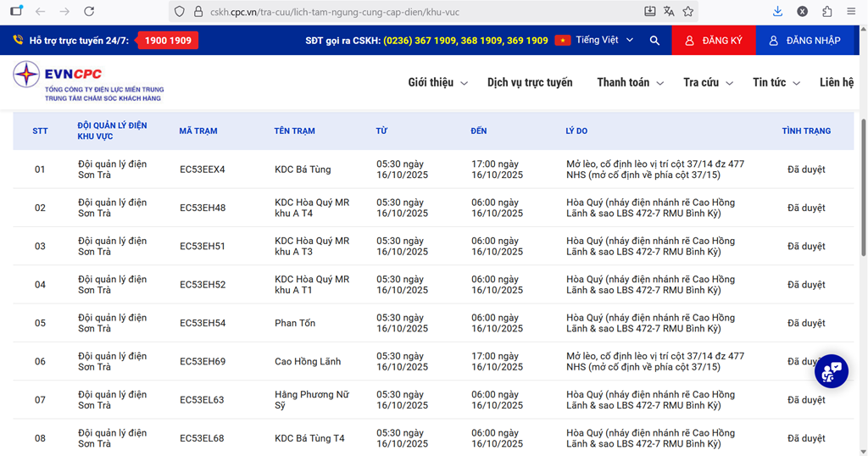Open the browser extensions puzzle icon
Viewport: 868px width, 456px height.
(826, 12)
